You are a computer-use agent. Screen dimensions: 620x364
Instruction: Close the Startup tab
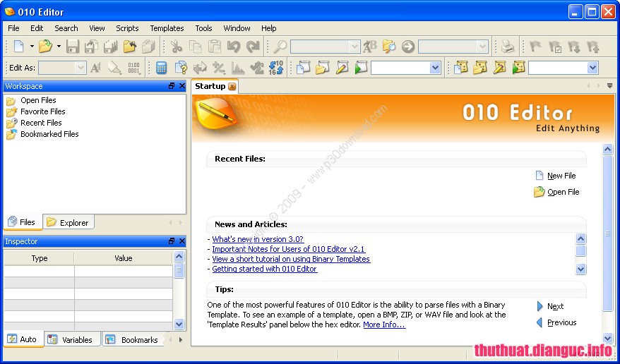232,87
